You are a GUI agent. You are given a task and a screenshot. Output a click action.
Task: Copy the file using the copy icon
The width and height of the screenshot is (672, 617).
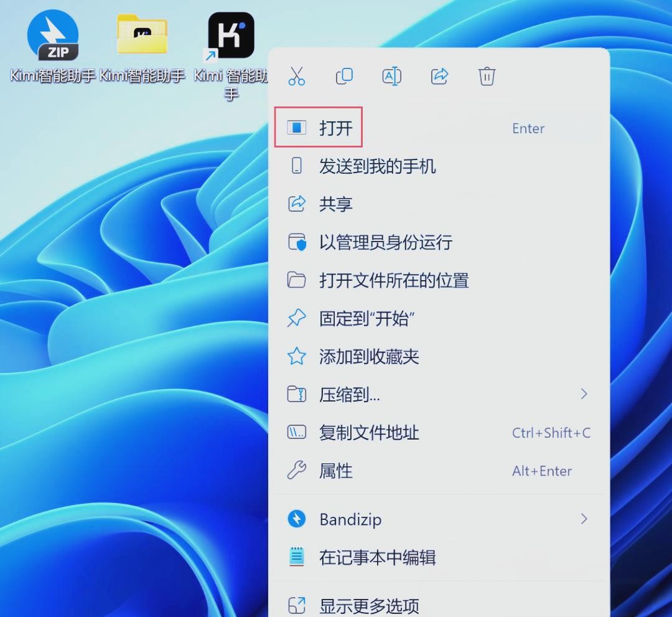(x=344, y=75)
